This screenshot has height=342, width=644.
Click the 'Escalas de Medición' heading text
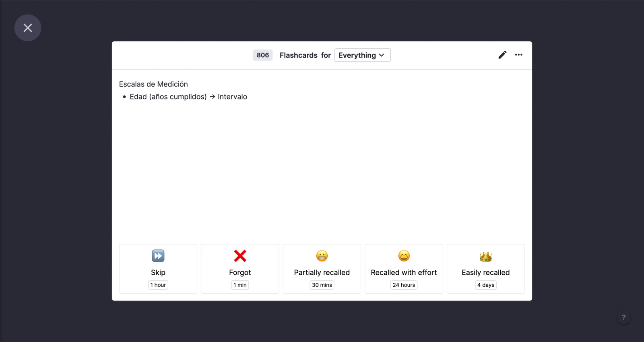[153, 84]
